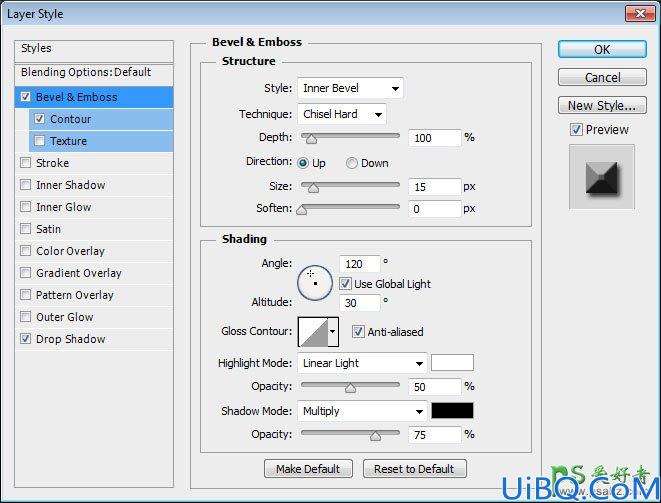The image size is (661, 503).
Task: Click the Cancel button
Action: pos(602,77)
